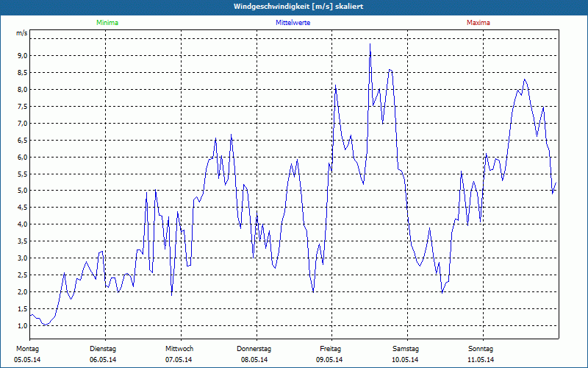Click the highest wind peak on Freitag
588x368 pixels.
pos(370,44)
